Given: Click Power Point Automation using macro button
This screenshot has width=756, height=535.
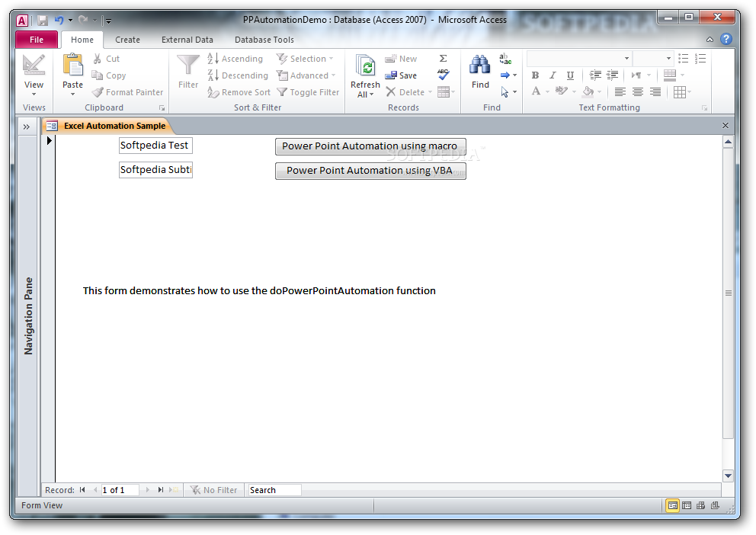Looking at the screenshot, I should 370,146.
